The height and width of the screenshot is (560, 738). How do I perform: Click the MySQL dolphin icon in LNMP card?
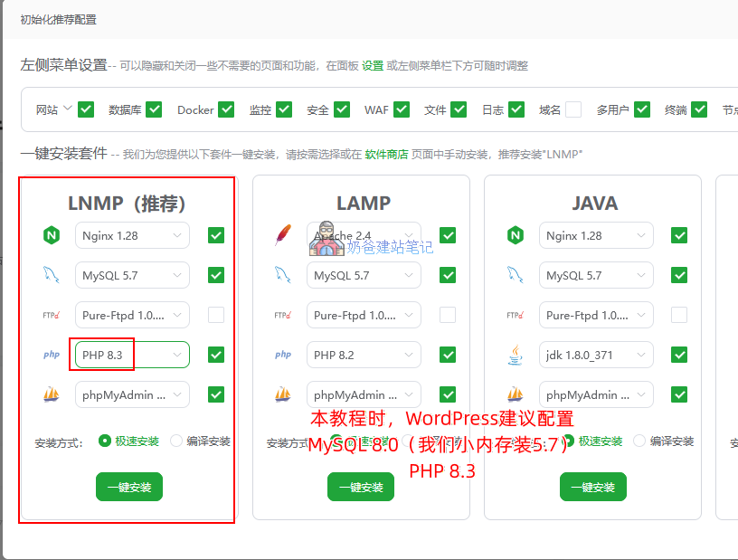coord(52,275)
